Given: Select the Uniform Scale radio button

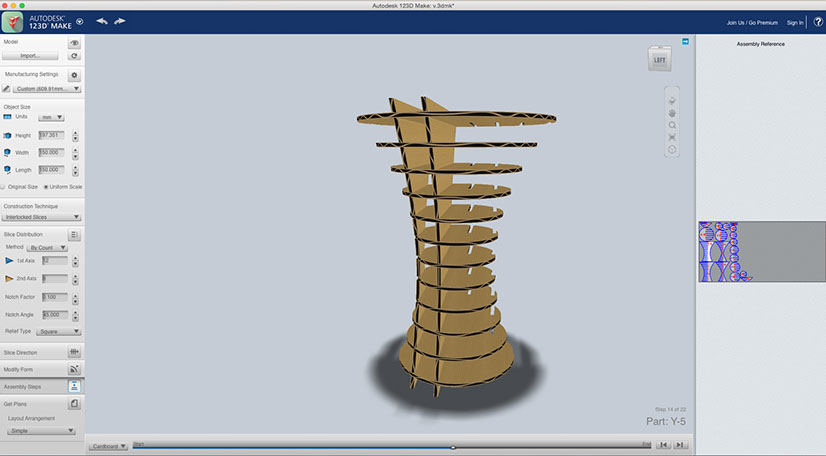Looking at the screenshot, I should pos(46,187).
